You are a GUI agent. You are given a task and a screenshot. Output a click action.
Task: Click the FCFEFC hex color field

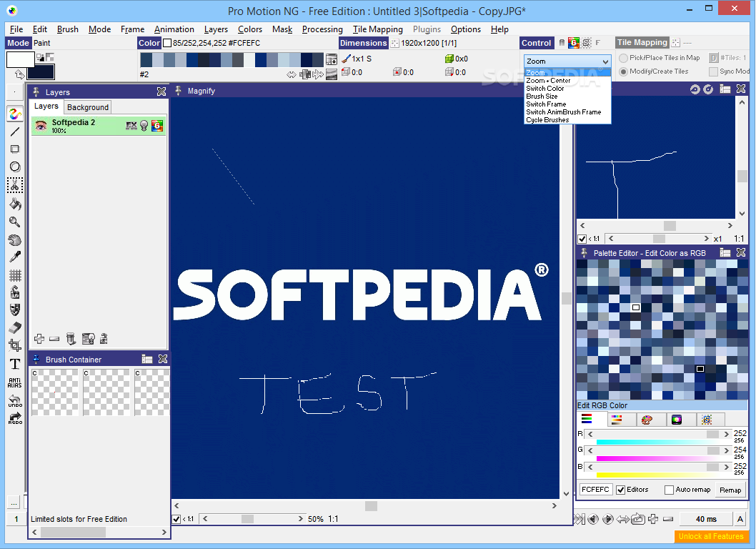[595, 489]
